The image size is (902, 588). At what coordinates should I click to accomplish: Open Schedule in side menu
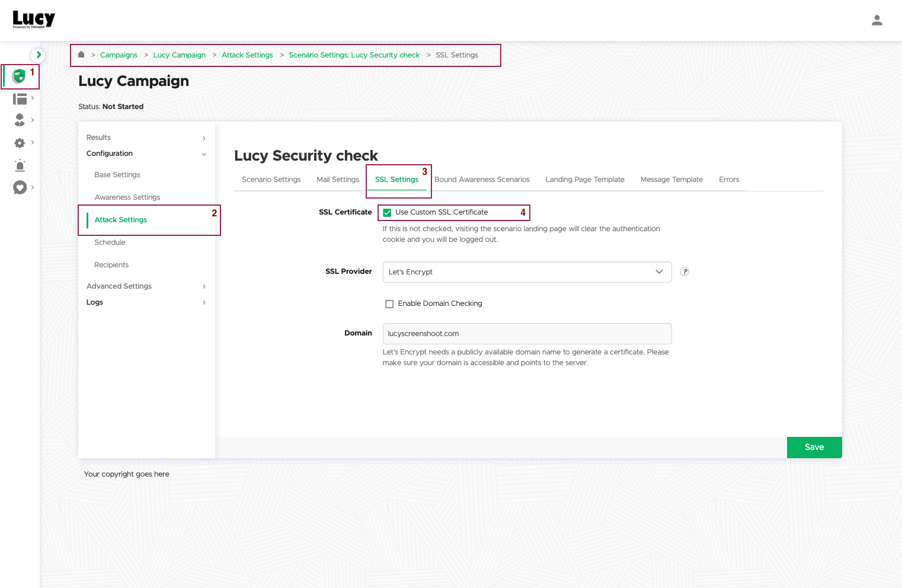tap(110, 242)
